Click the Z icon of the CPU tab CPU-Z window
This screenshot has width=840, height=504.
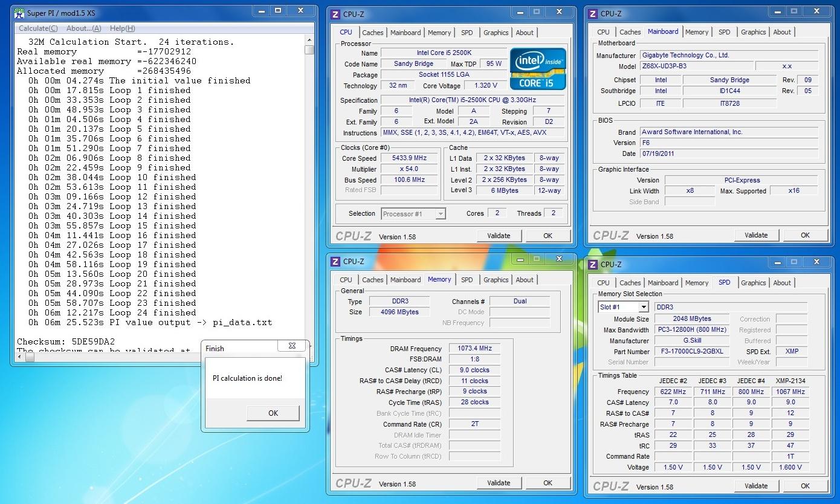(335, 14)
